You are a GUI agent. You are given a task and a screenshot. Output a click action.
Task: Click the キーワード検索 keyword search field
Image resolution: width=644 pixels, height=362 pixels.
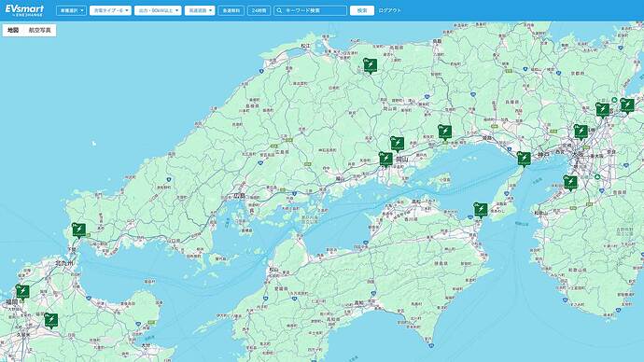click(x=311, y=10)
